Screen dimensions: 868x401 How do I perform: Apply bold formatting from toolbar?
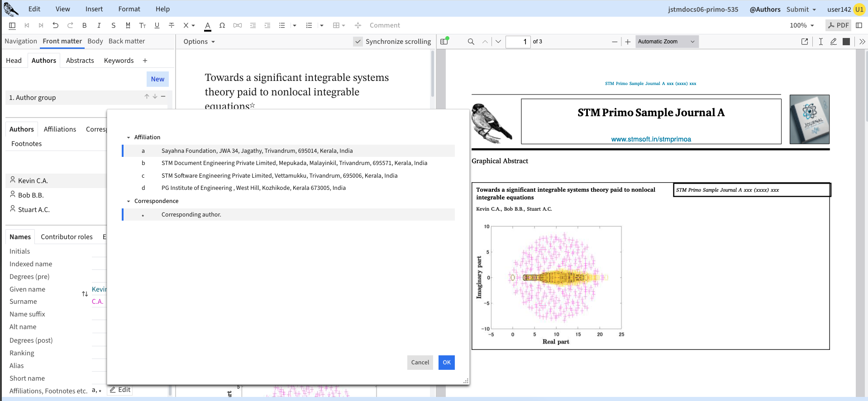click(x=84, y=25)
